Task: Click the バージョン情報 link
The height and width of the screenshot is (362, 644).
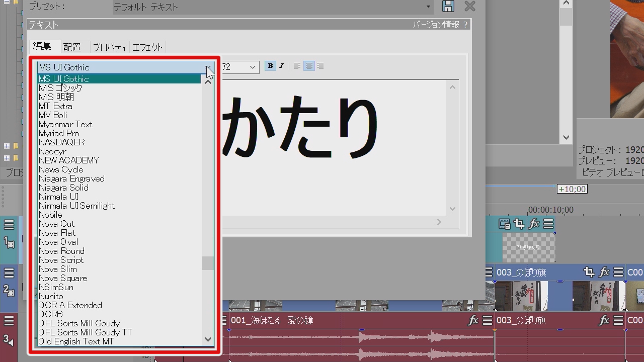Action: [436, 25]
